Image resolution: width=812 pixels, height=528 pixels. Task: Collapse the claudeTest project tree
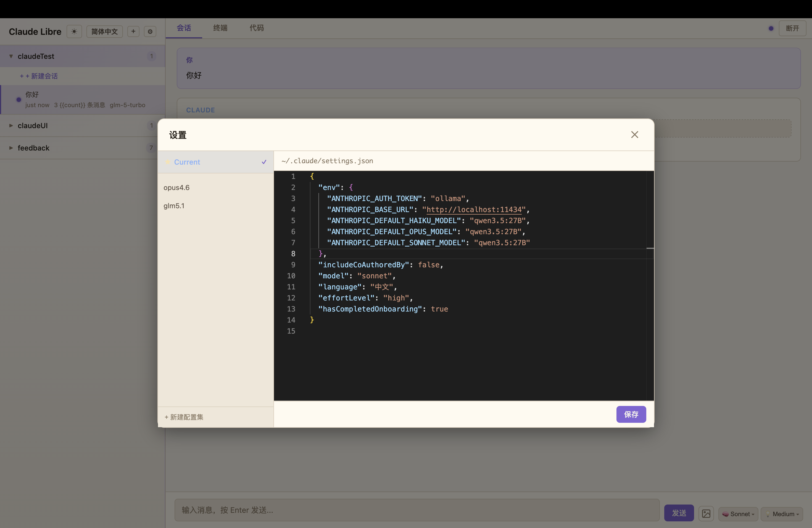11,56
